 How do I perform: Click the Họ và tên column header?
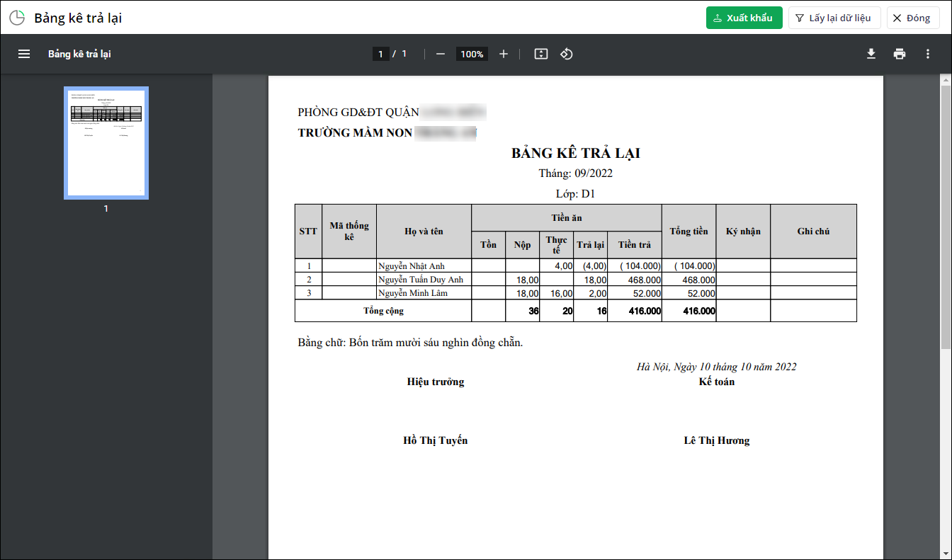(424, 232)
